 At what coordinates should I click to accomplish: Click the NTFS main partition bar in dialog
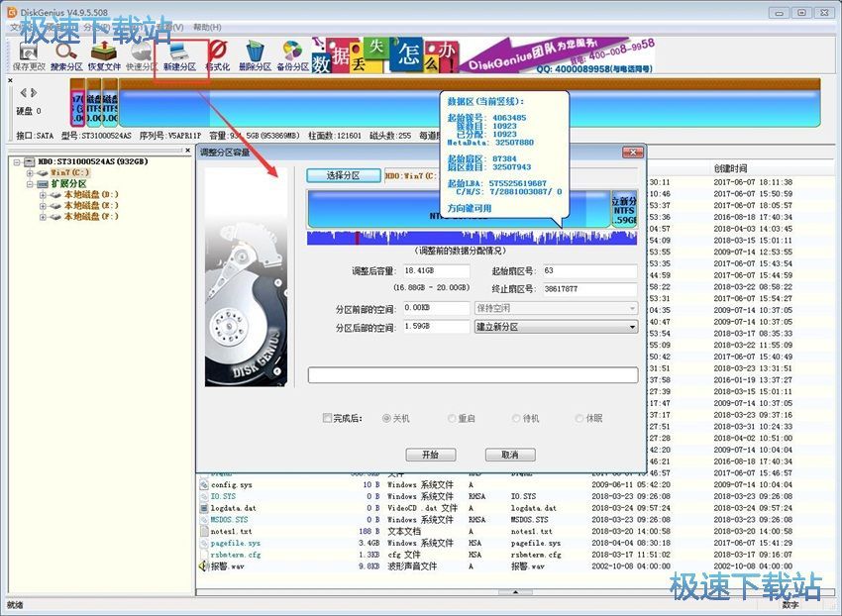[x=459, y=208]
